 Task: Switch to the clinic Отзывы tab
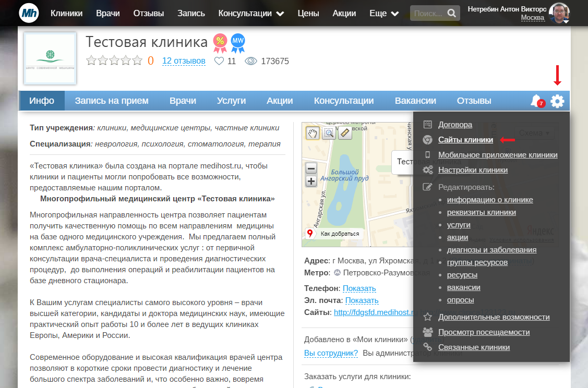pos(474,101)
